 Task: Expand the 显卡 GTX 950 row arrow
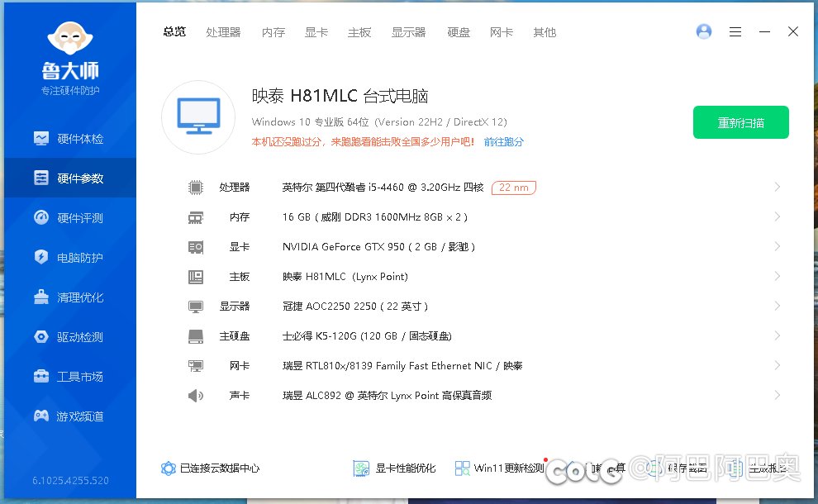point(777,247)
